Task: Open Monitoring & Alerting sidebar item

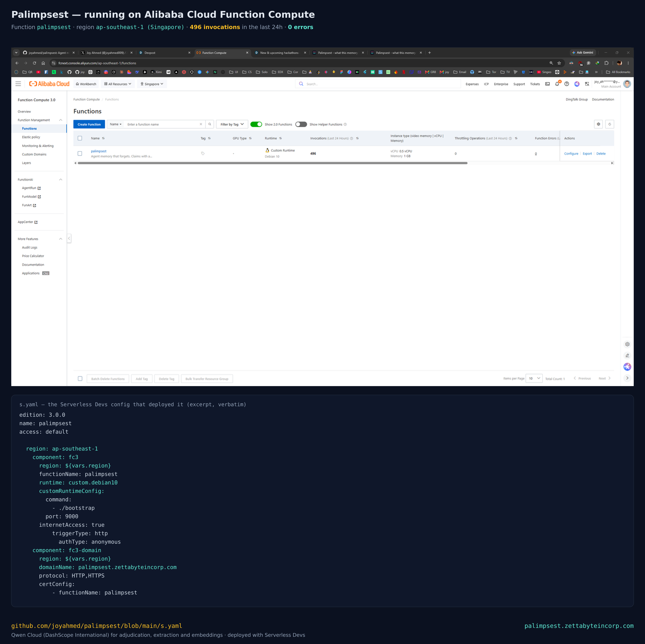Action: click(38, 146)
